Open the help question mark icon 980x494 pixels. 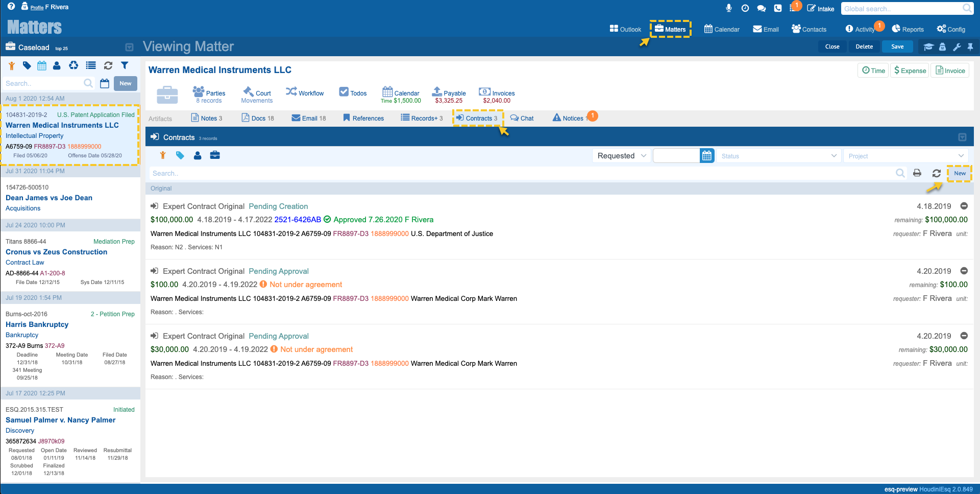pos(11,7)
